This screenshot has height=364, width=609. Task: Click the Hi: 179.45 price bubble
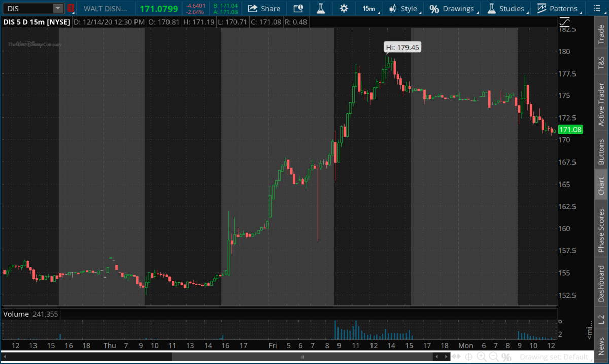402,48
